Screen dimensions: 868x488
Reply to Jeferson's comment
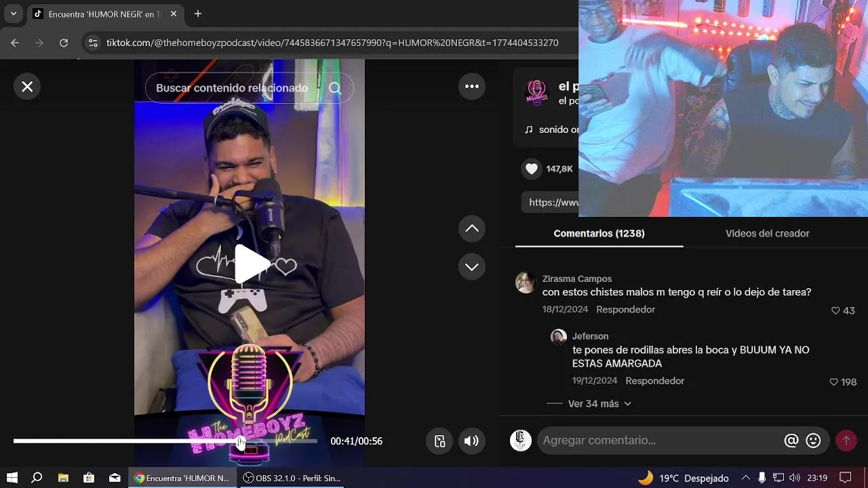click(654, 381)
